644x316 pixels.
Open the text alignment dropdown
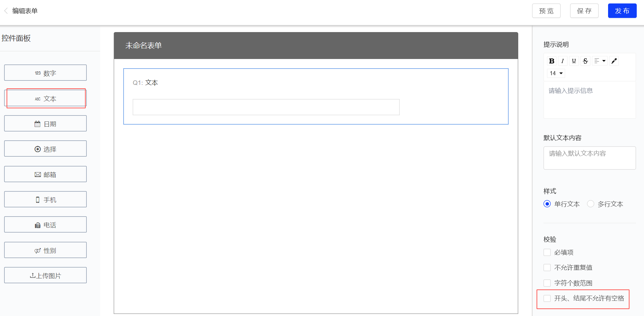[x=600, y=61]
